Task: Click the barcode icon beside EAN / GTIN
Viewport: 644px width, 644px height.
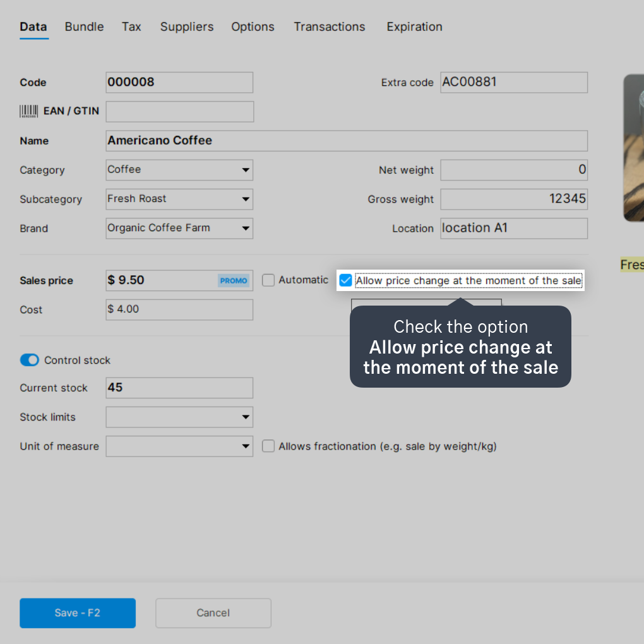Action: (x=29, y=111)
